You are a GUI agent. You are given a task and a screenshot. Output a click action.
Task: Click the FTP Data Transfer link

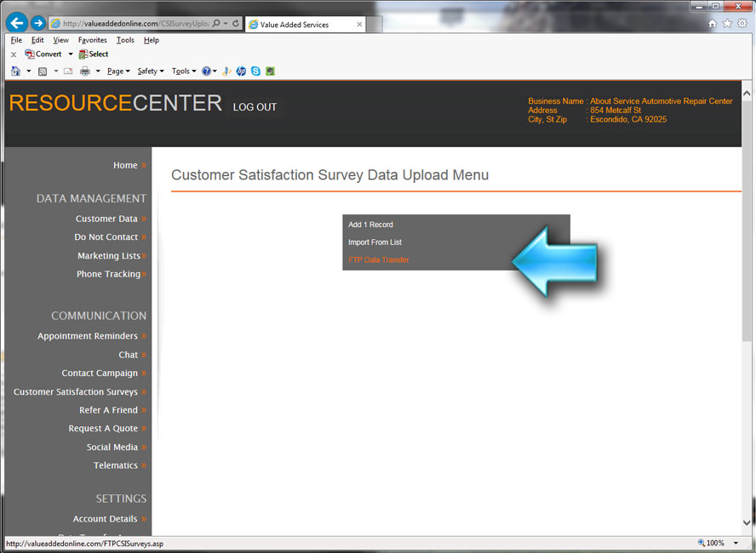[379, 260]
